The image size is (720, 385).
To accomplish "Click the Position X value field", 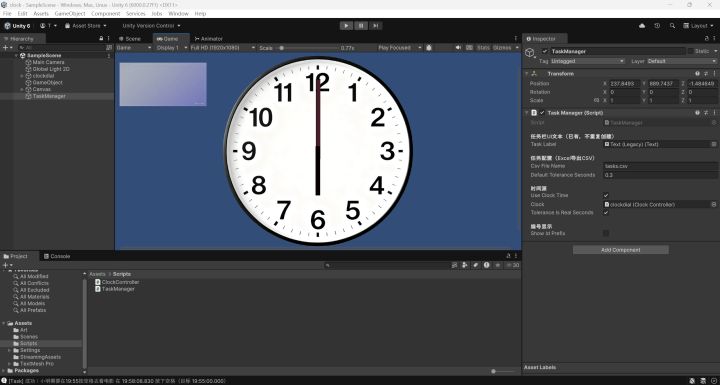I will pos(624,84).
